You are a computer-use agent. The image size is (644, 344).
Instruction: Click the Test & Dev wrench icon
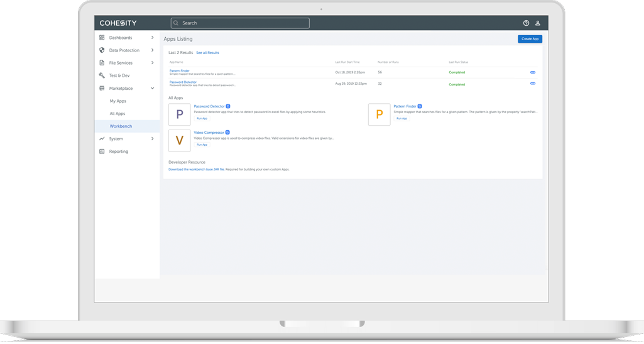(x=102, y=75)
